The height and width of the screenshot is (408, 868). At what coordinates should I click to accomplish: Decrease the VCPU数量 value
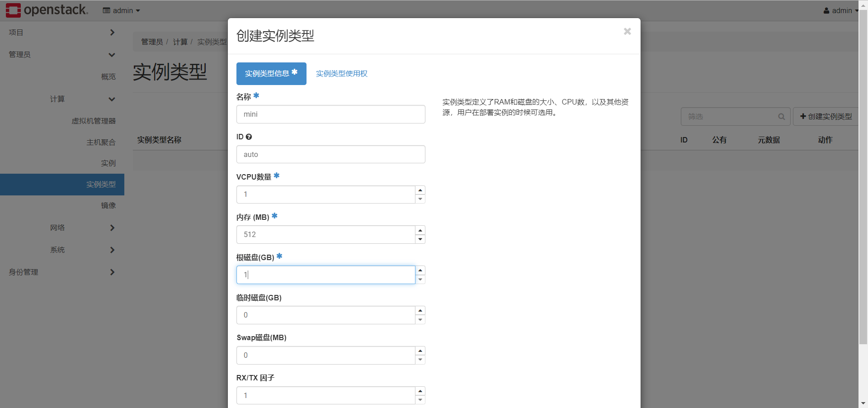(420, 199)
